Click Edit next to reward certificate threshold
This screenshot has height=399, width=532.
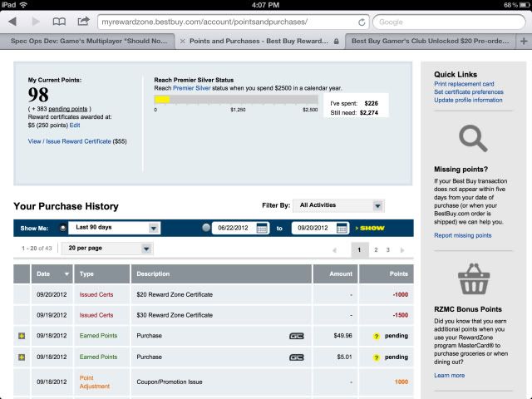pos(75,126)
